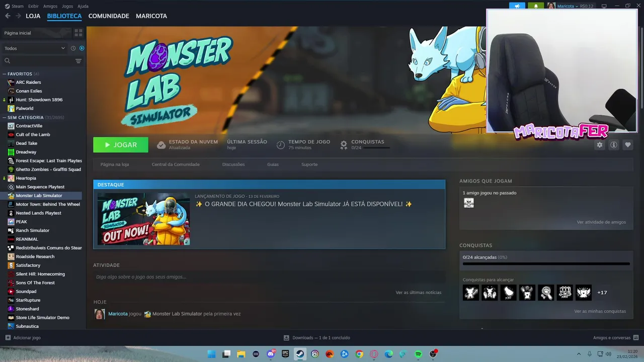
Task: Show hidden system tray icons chevron
Action: [578, 354]
